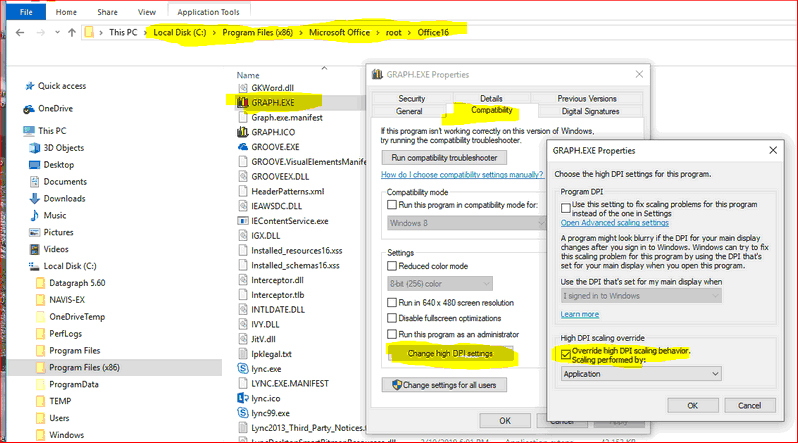Screen dimensions: 798x443
Task: Expand the chevron after Microsoft Office in path
Action: [378, 33]
